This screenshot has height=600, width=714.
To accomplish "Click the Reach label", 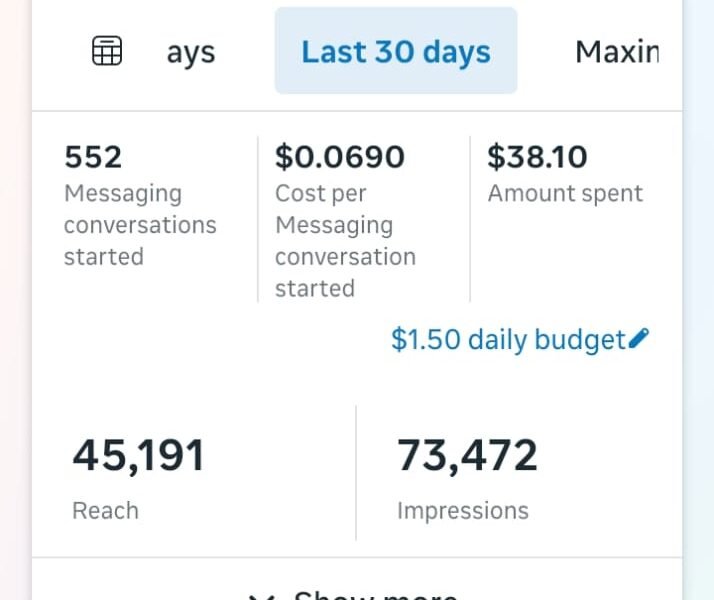I will point(105,511).
